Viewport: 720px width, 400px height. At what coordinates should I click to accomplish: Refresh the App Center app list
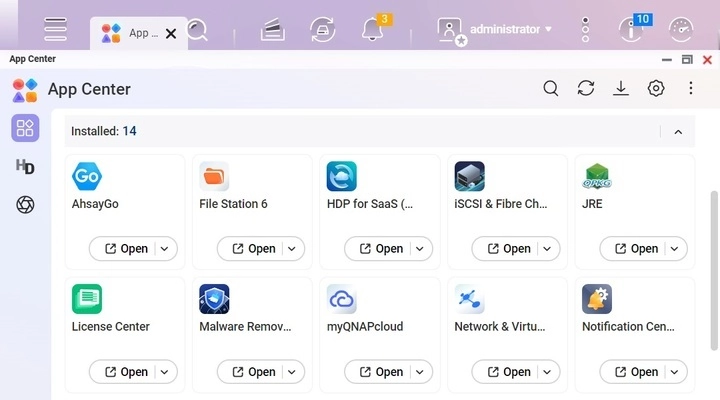click(x=586, y=88)
